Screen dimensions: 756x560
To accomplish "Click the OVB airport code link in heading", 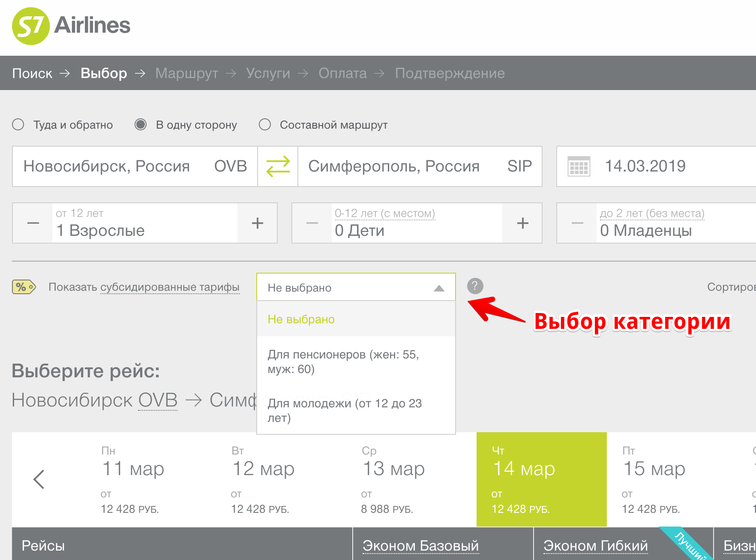I will click(158, 400).
